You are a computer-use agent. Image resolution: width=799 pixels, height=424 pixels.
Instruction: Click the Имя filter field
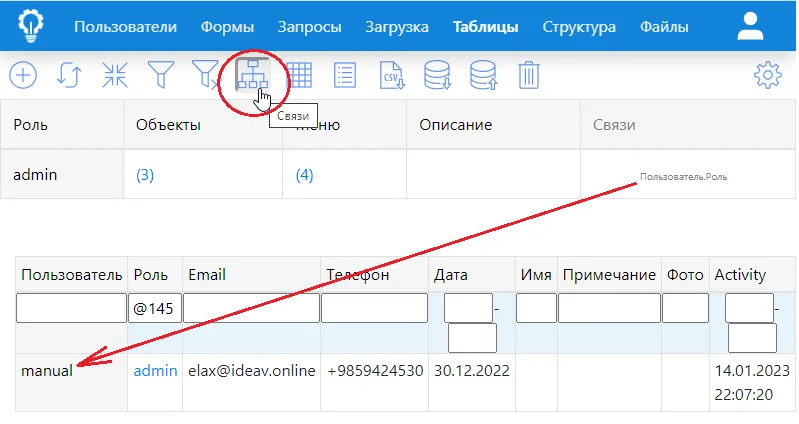[536, 308]
